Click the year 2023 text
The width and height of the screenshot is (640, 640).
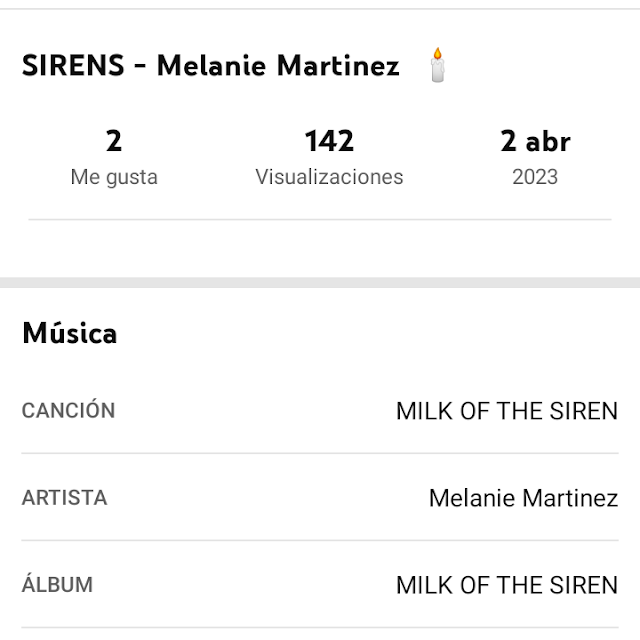(x=535, y=177)
